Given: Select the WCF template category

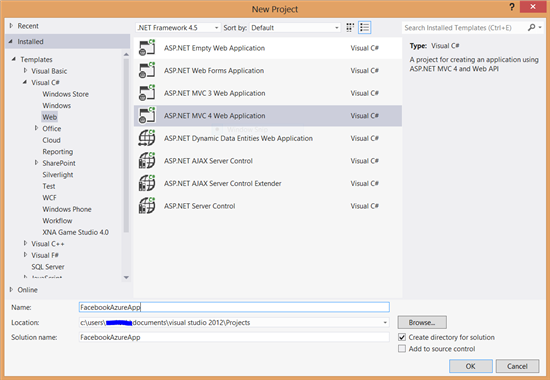Looking at the screenshot, I should [49, 198].
